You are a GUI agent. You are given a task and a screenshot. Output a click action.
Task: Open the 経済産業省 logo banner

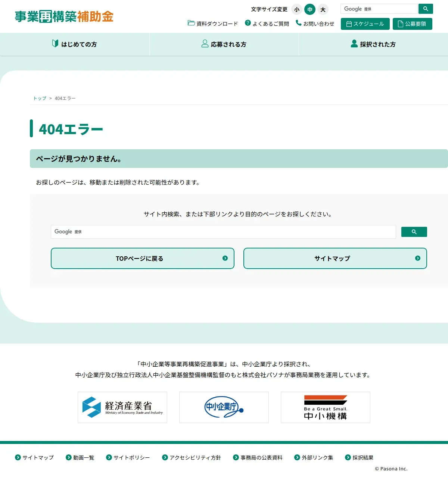click(x=122, y=407)
